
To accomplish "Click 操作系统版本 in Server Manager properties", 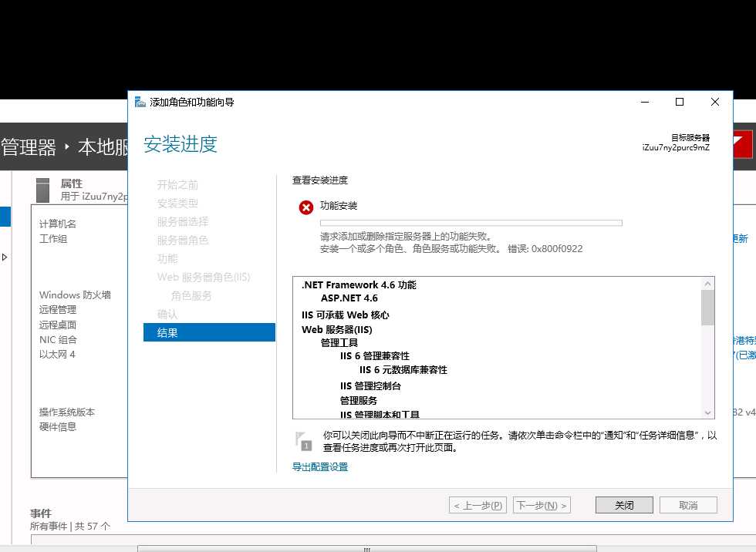I will click(x=67, y=412).
